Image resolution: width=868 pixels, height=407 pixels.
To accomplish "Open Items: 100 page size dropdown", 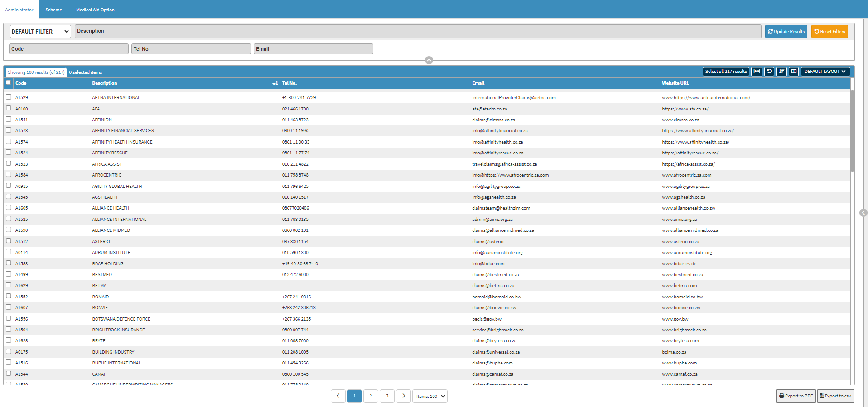I will pos(430,396).
